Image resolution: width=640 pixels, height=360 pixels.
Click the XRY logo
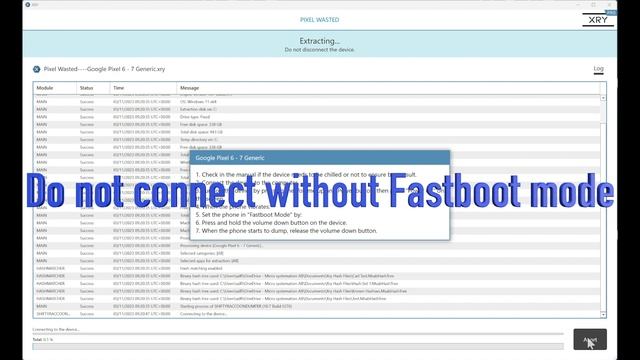598,20
